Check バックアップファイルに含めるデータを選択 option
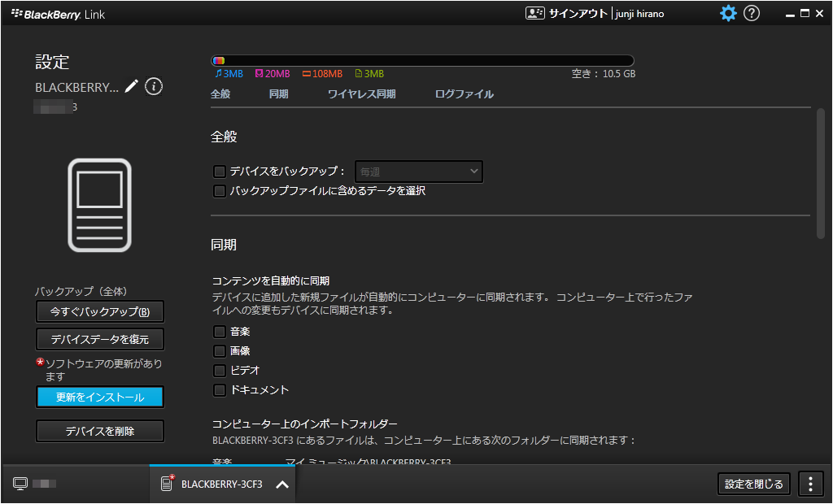833x504 pixels. [x=219, y=191]
